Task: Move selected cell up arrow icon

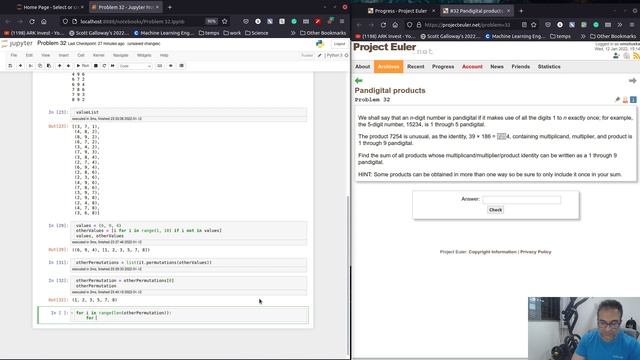Action: click(x=60, y=66)
